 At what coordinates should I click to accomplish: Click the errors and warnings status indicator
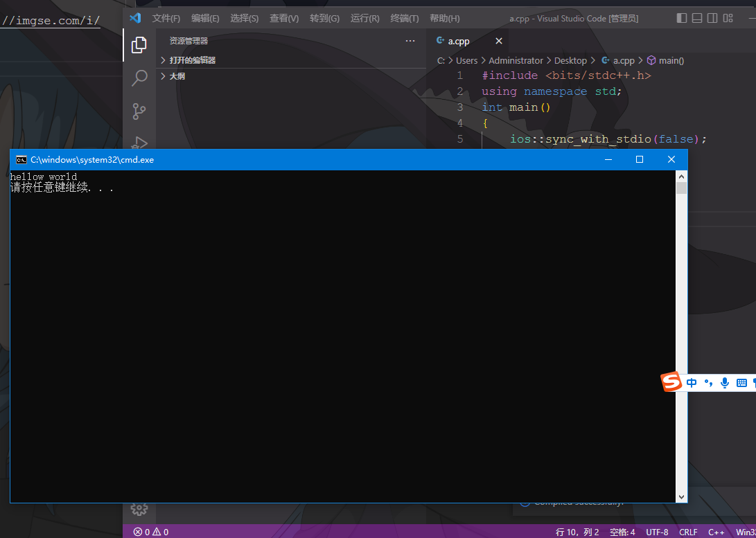pyautogui.click(x=151, y=532)
